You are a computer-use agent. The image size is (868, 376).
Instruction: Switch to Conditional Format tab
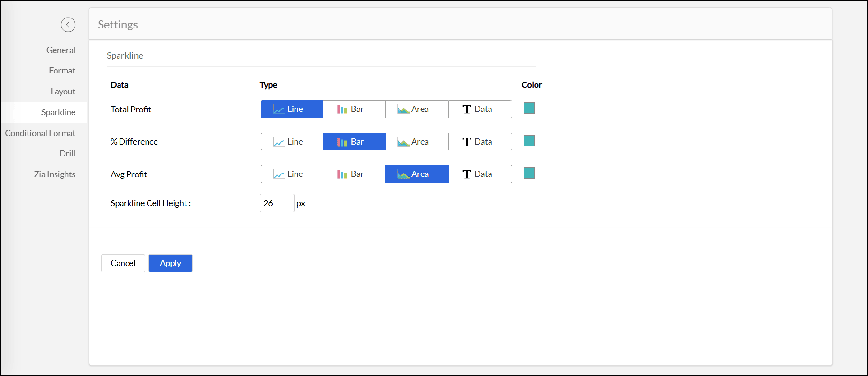click(x=40, y=133)
